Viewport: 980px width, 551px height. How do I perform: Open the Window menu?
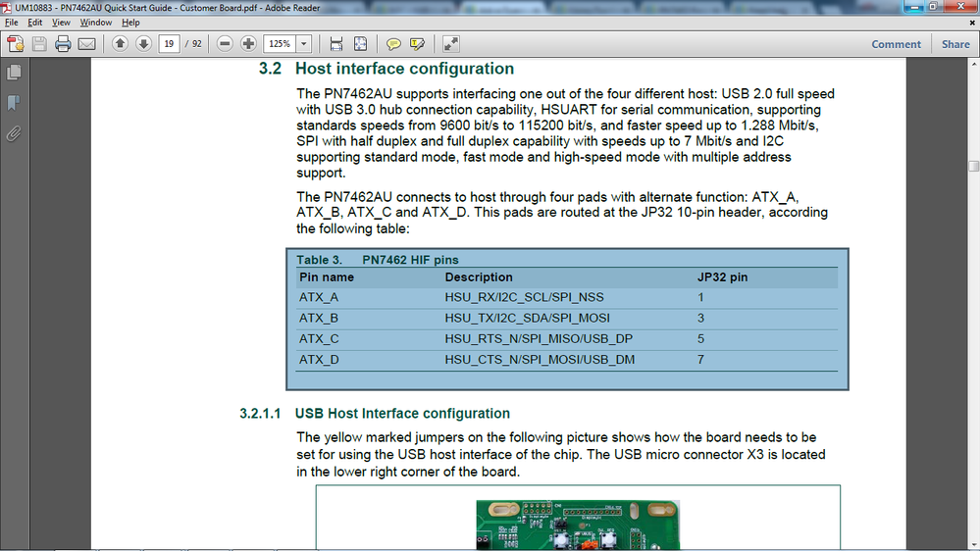(x=95, y=23)
